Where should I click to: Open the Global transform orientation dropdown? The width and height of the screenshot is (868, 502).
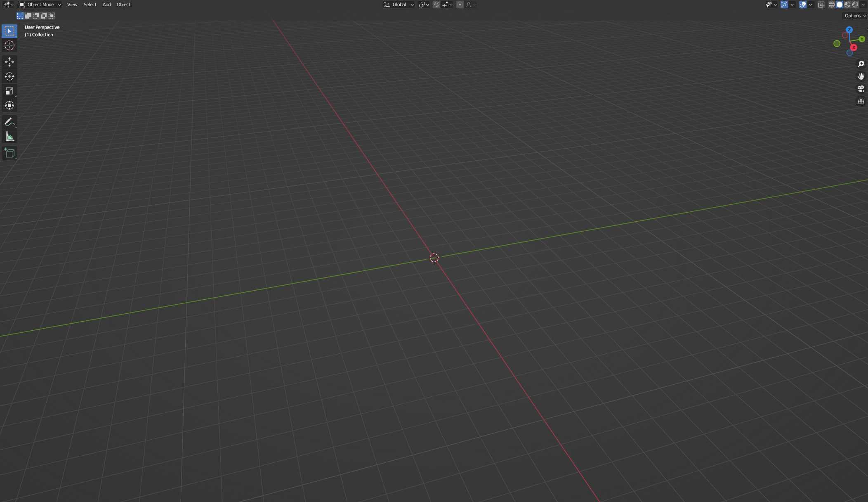(399, 5)
